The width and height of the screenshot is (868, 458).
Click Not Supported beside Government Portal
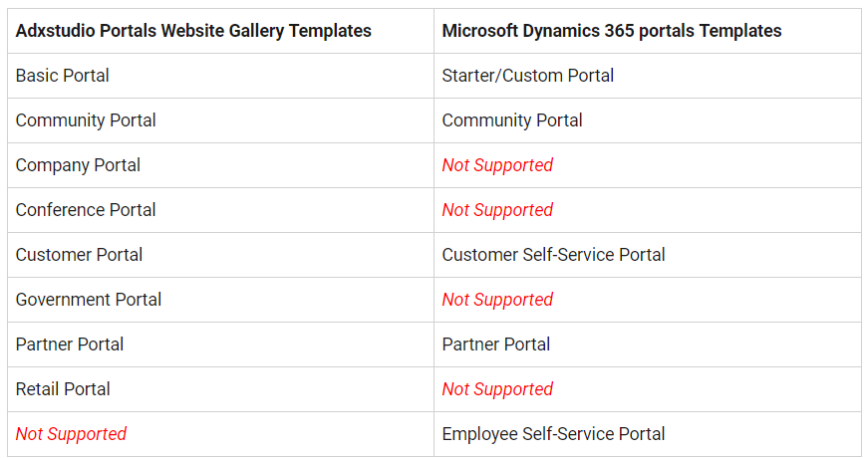click(497, 300)
